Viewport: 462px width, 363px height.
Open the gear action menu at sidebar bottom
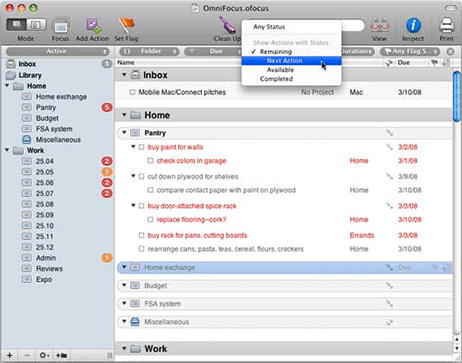(45, 355)
